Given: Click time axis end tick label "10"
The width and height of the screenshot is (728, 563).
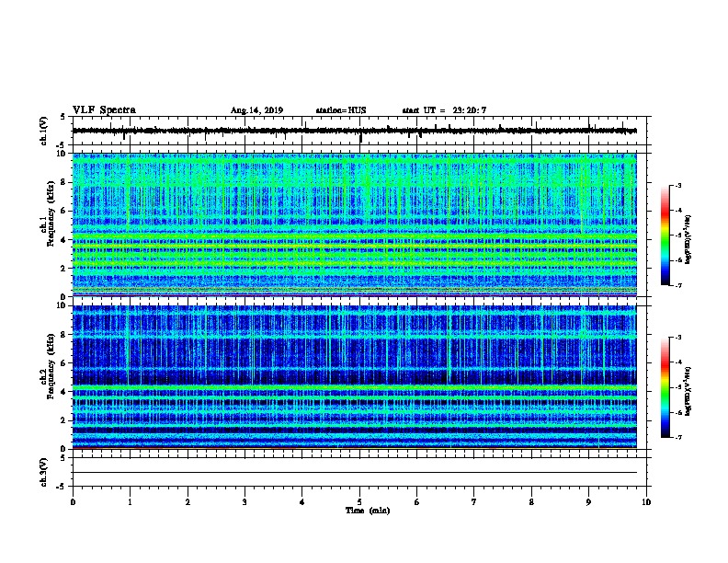Looking at the screenshot, I should coord(646,501).
